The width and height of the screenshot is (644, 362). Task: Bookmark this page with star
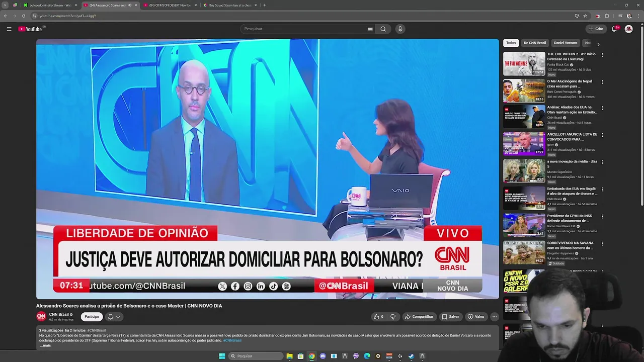(x=585, y=16)
